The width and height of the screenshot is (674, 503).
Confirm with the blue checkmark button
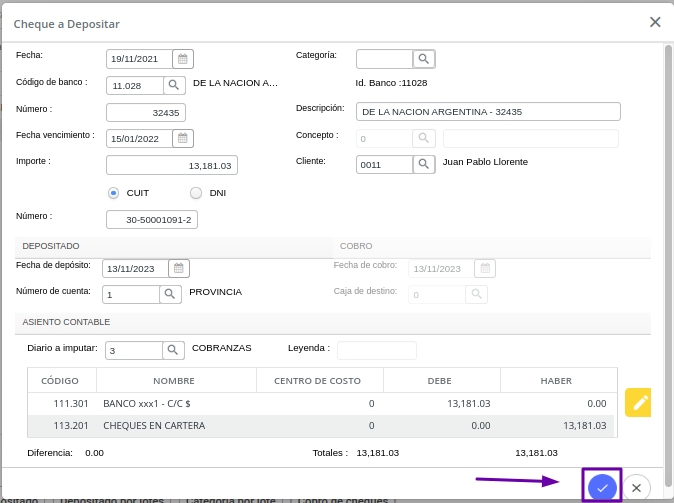(x=602, y=488)
